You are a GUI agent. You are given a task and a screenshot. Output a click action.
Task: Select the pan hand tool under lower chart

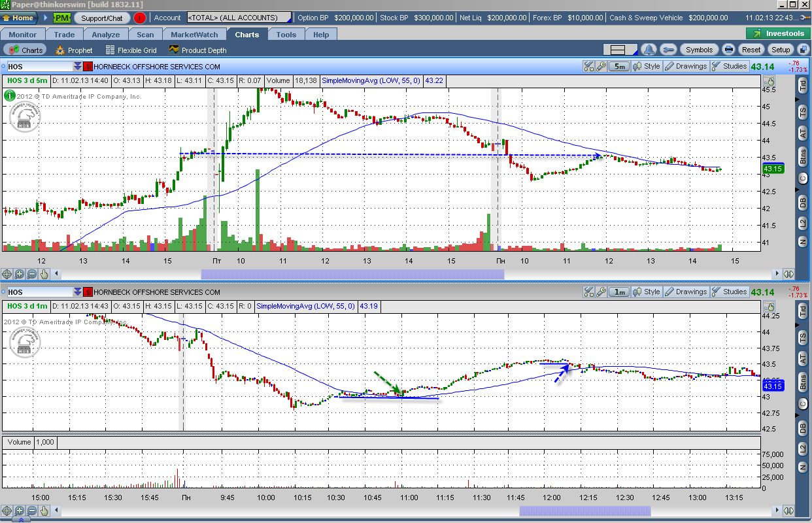tap(44, 511)
